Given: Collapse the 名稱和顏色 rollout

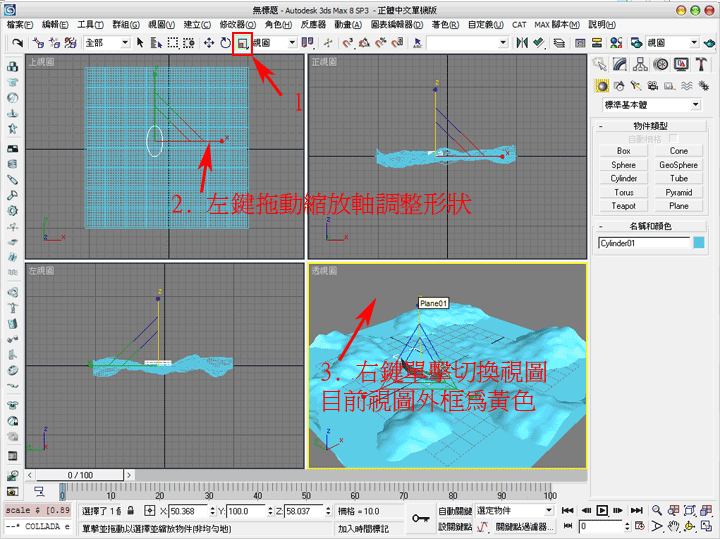Looking at the screenshot, I should (650, 226).
